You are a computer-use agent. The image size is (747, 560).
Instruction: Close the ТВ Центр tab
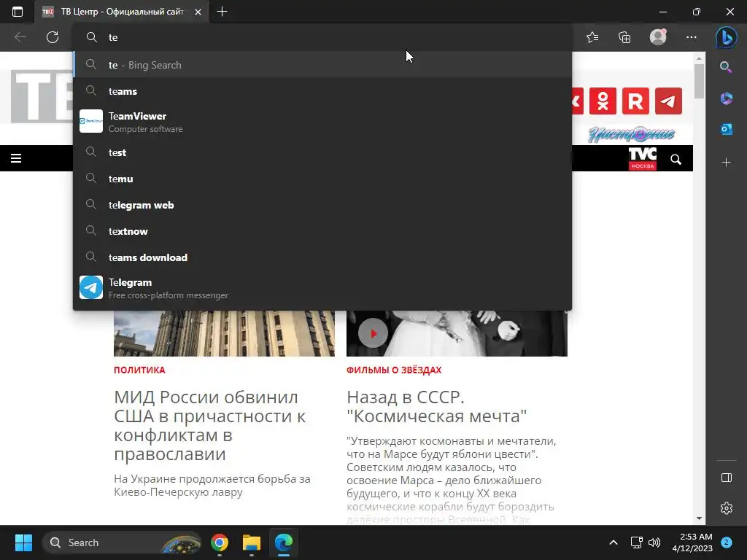pos(198,12)
